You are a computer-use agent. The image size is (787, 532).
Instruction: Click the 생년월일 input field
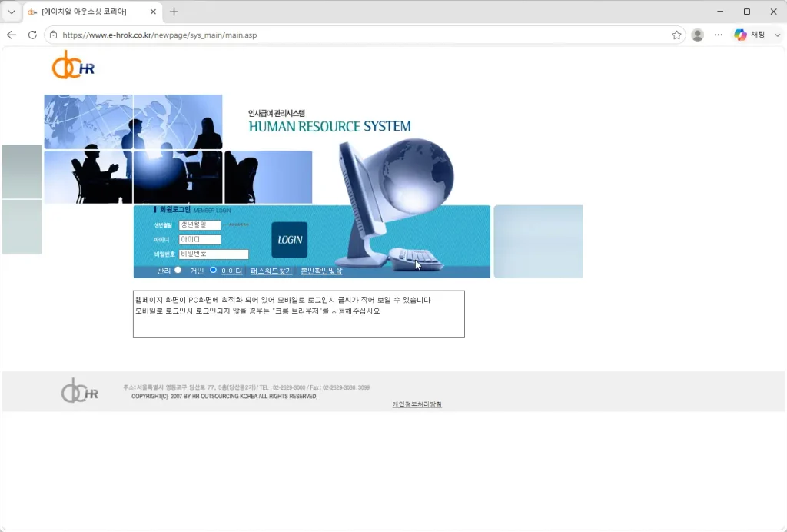(x=200, y=224)
